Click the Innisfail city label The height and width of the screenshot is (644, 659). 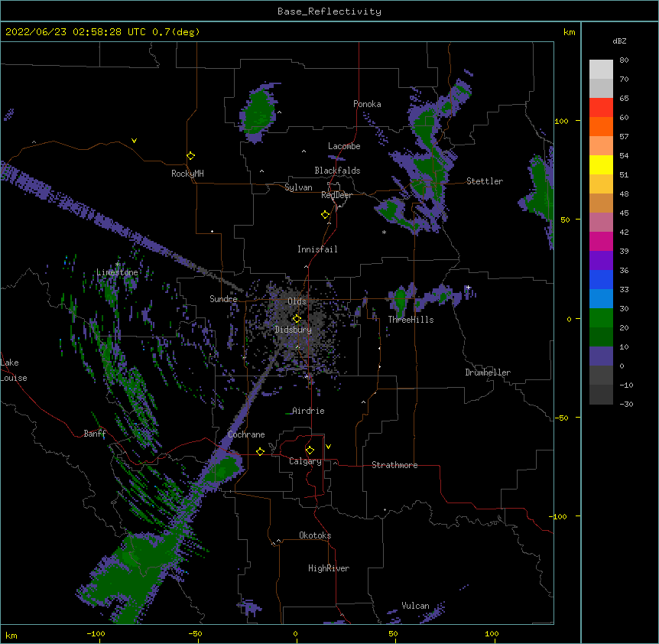317,249
